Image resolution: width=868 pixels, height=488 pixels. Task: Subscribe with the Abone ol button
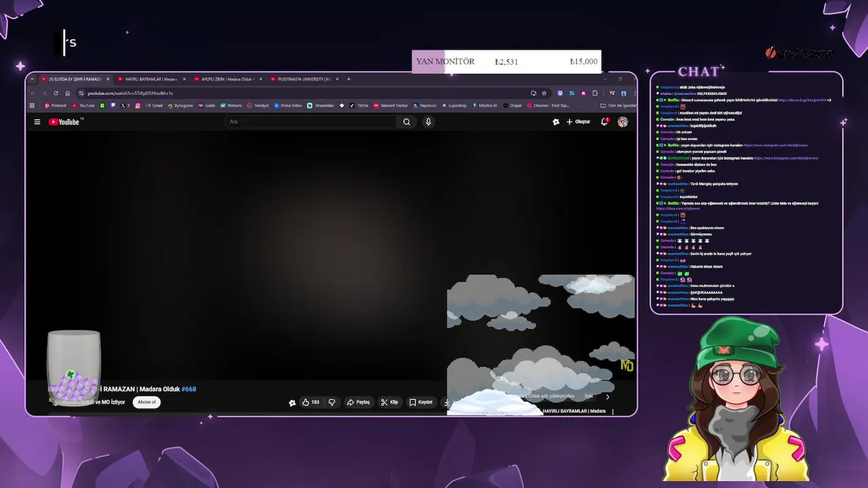[x=146, y=402]
